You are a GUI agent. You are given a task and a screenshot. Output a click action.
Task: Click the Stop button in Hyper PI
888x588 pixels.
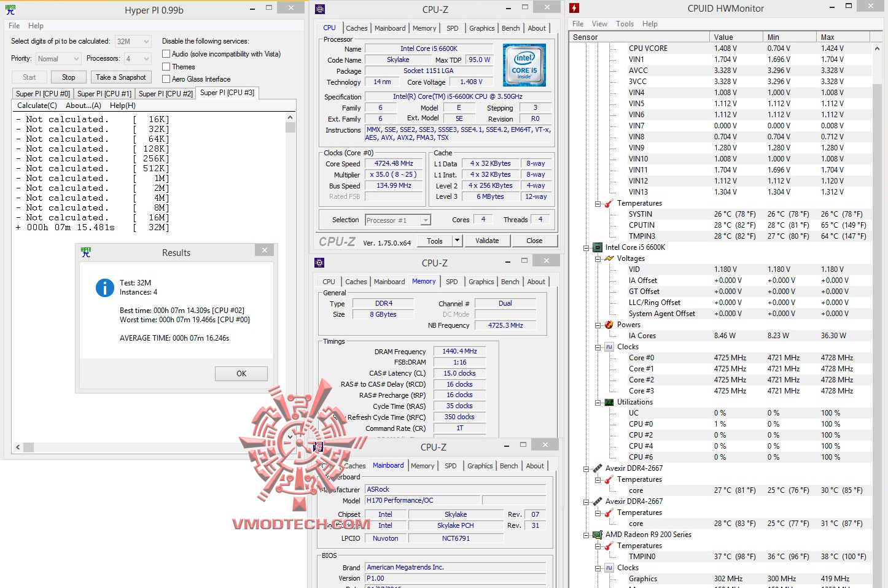coord(69,77)
